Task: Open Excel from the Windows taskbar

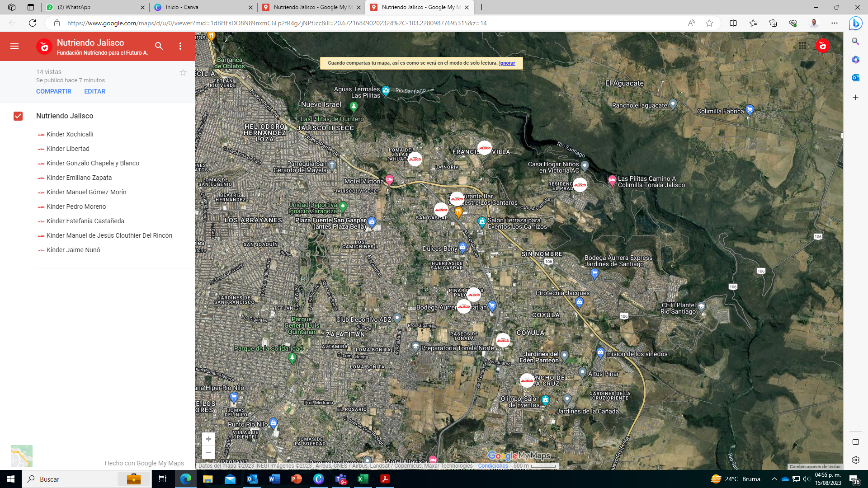Action: click(x=363, y=479)
